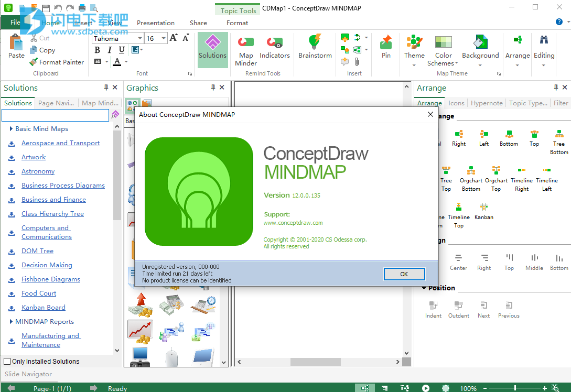Start Brainstorm mode
The image size is (571, 392).
pyautogui.click(x=315, y=47)
